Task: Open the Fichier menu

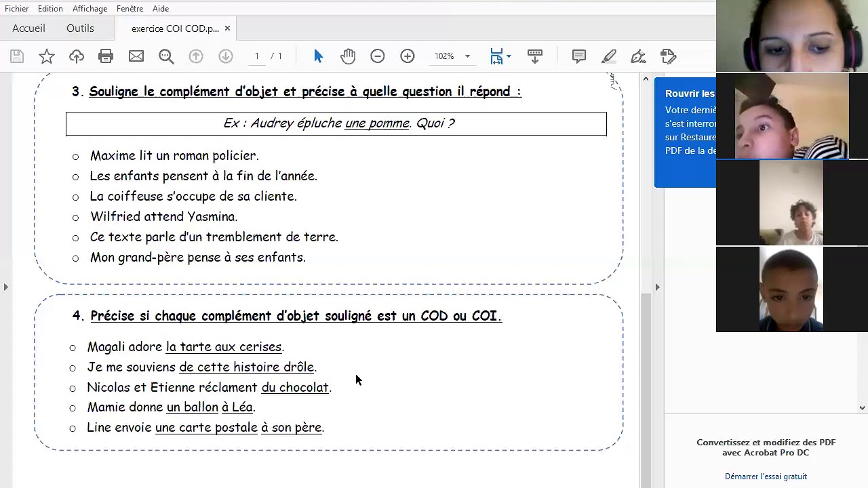Action: (x=17, y=8)
